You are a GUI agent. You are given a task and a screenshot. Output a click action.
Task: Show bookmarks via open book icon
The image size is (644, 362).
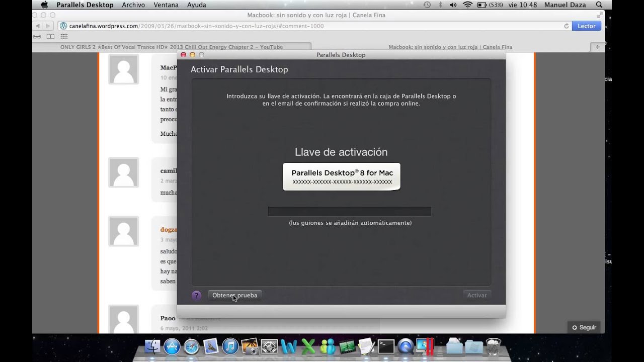(50, 36)
